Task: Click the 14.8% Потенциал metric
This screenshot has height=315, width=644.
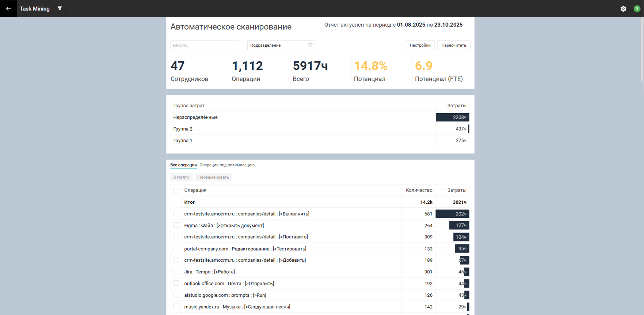Action: [x=370, y=71]
